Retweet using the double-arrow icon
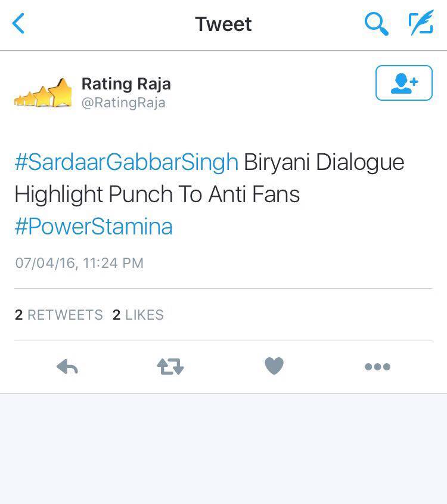Screen dimensions: 447x504 pos(170,367)
